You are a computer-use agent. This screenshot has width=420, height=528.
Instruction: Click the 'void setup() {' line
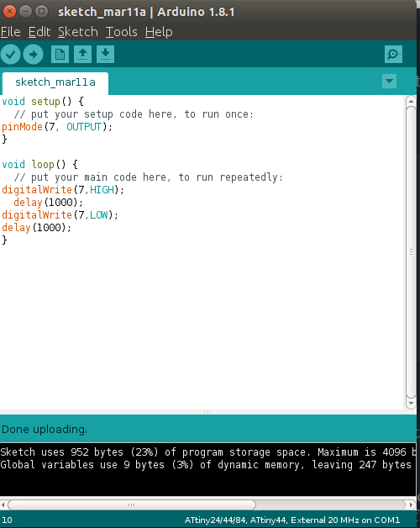click(x=43, y=102)
